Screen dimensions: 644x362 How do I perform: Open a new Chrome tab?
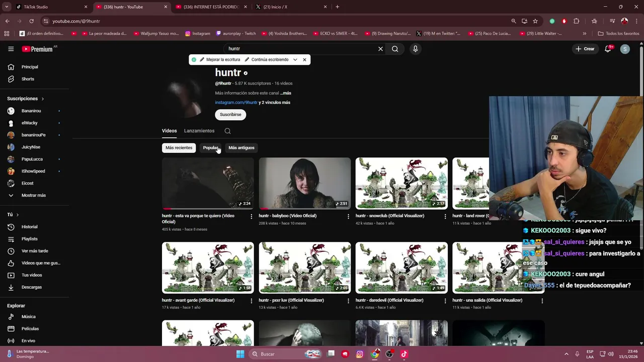[x=337, y=7]
